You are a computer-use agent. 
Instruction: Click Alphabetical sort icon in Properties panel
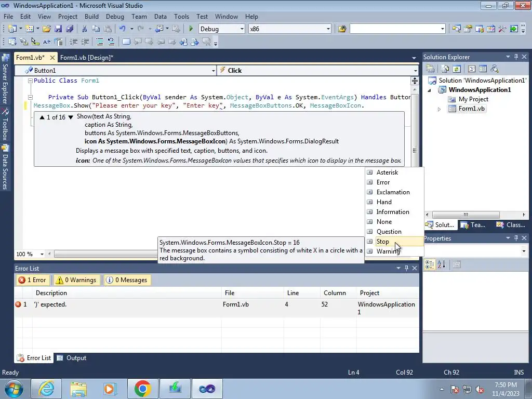tap(441, 264)
